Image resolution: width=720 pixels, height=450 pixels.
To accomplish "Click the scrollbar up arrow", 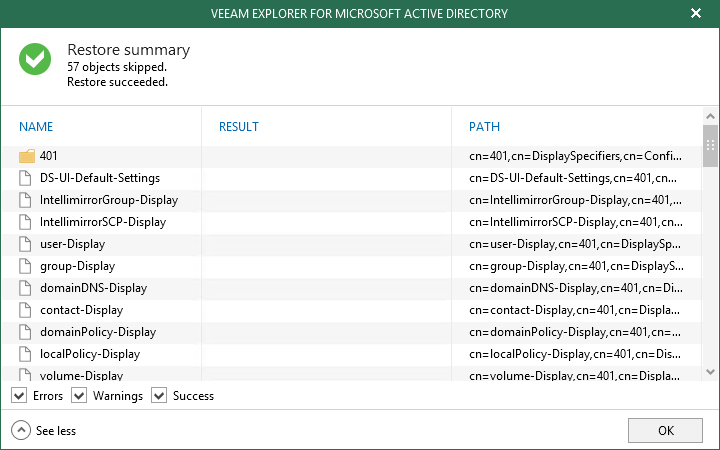I will click(x=710, y=116).
